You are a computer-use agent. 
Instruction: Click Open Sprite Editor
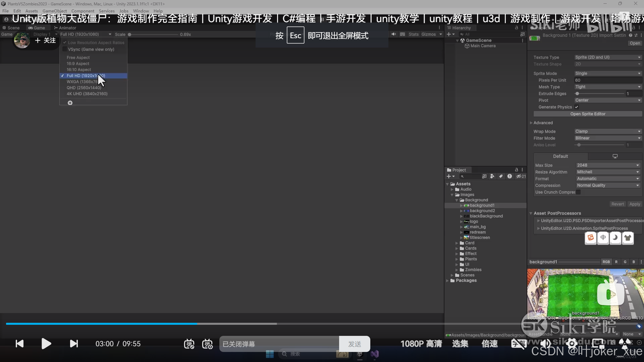588,114
